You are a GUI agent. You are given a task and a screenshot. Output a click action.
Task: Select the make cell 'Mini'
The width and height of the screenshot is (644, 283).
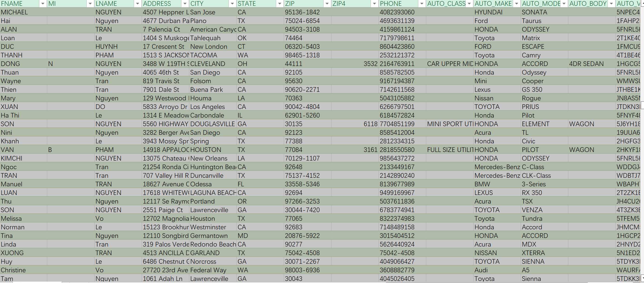[497, 81]
